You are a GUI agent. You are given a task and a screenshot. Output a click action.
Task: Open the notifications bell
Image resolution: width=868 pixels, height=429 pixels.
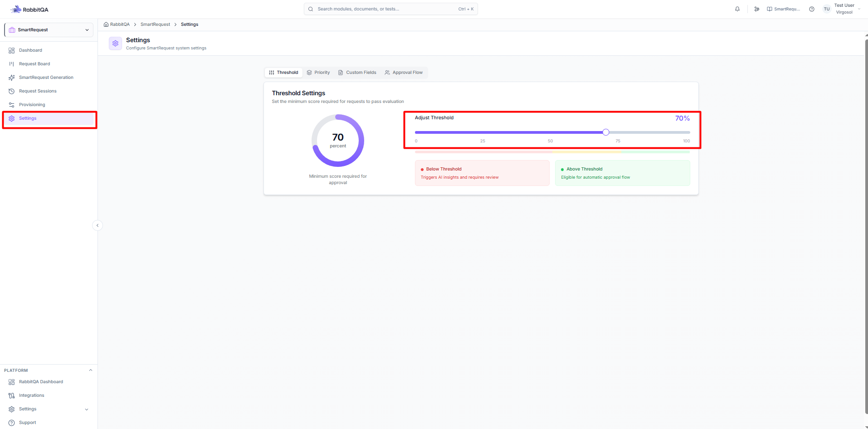[737, 9]
